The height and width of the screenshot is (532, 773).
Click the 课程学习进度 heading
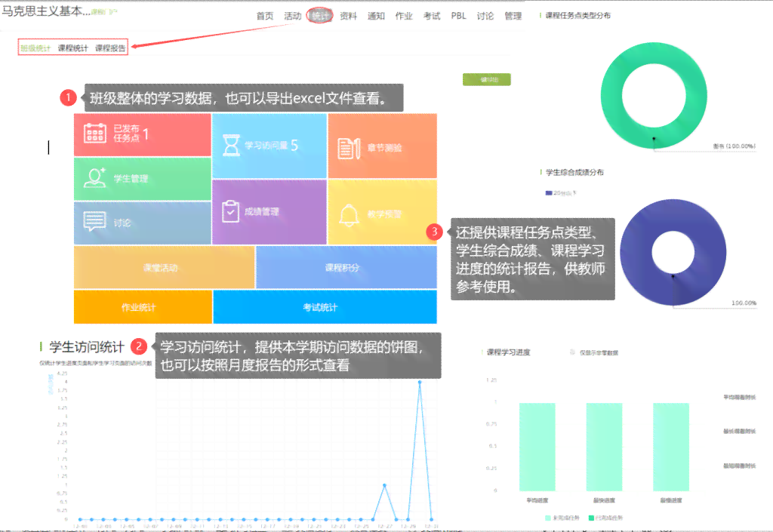tap(508, 352)
